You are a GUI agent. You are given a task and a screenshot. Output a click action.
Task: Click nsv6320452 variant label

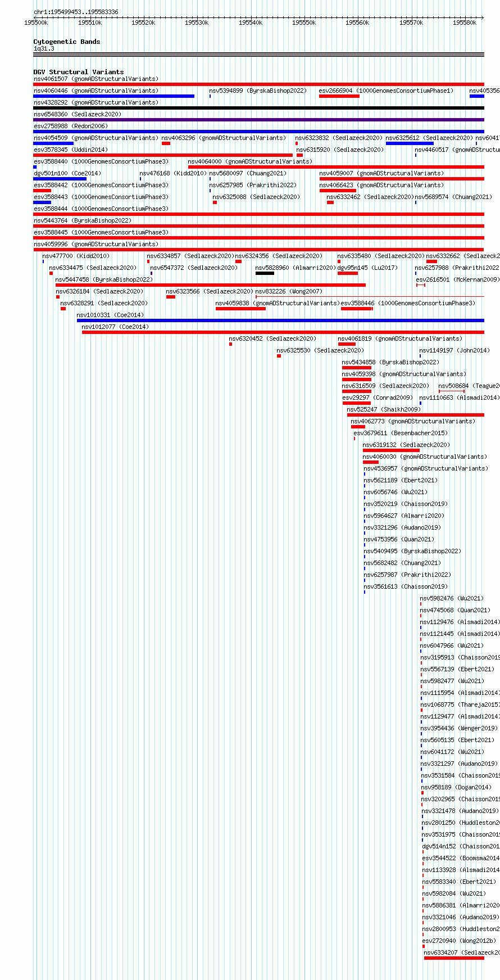pos(272,338)
